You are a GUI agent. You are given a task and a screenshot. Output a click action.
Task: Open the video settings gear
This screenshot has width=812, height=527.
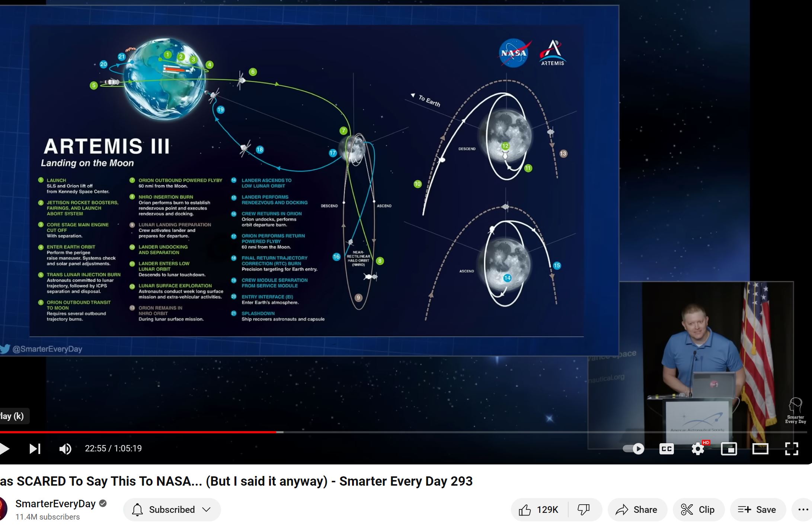click(698, 449)
